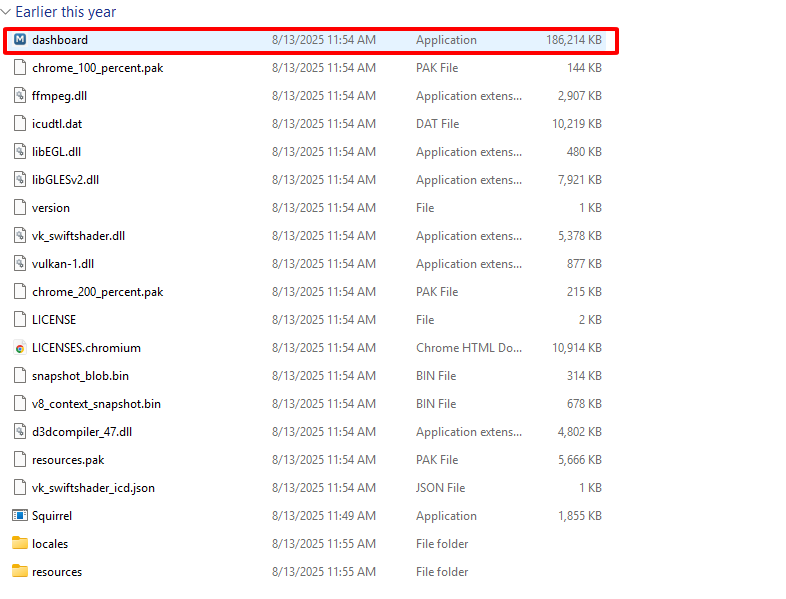
Task: Click the chrome_200_percent.pak file name
Action: pyautogui.click(x=97, y=292)
